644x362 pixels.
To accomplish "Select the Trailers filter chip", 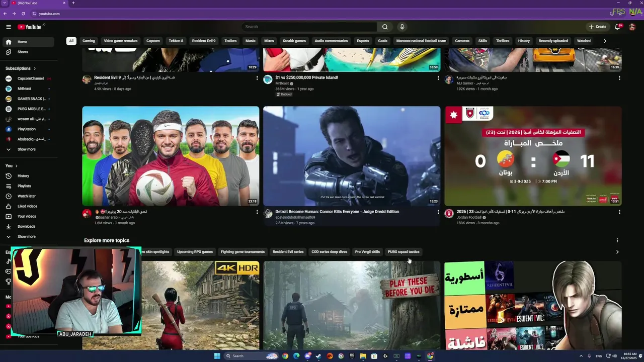I will 230,41.
